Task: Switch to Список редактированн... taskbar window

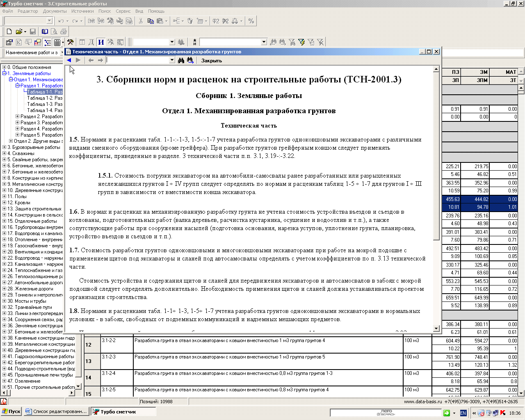Action: click(x=56, y=412)
